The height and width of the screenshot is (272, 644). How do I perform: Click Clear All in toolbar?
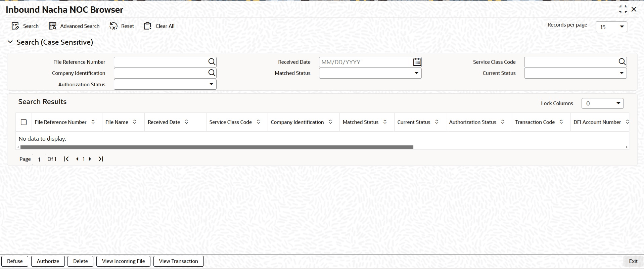(159, 26)
